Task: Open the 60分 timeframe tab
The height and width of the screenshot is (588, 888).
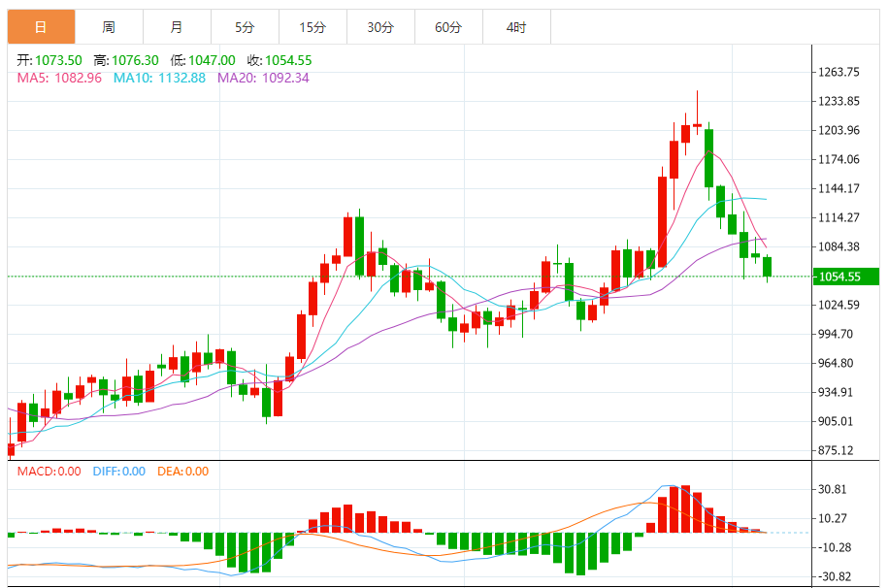Action: [449, 26]
